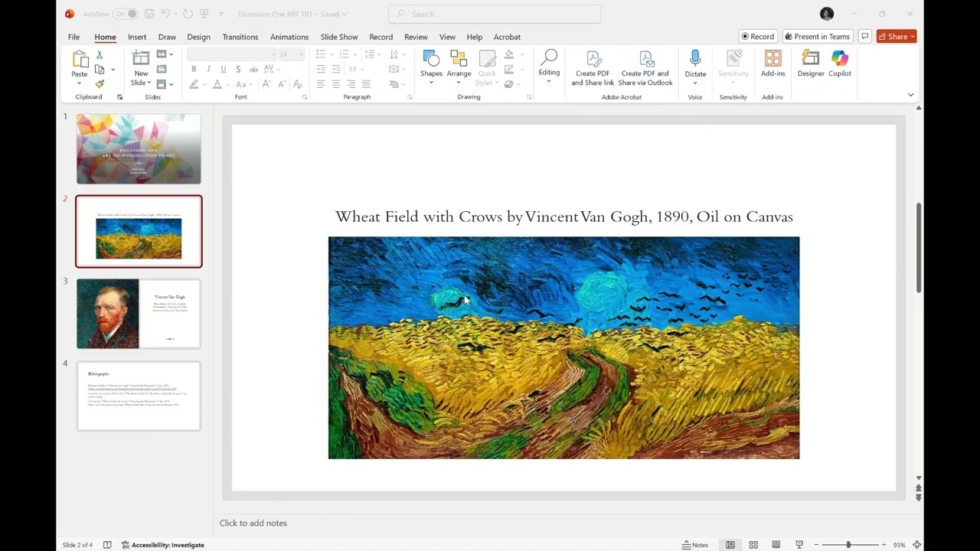Switch to Reading View in status bar
Viewport: 980px width, 551px height.
click(x=776, y=545)
